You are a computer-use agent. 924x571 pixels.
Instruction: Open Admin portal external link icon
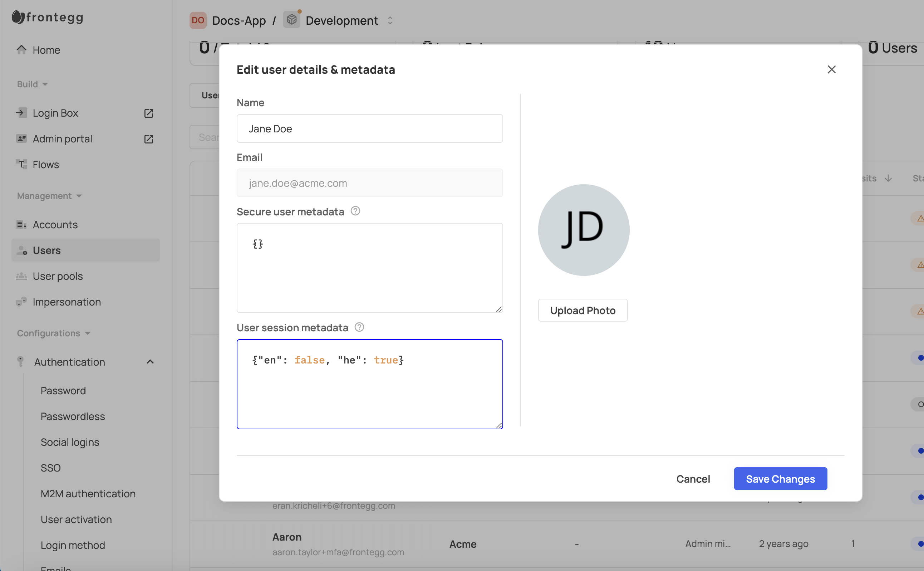pos(149,139)
